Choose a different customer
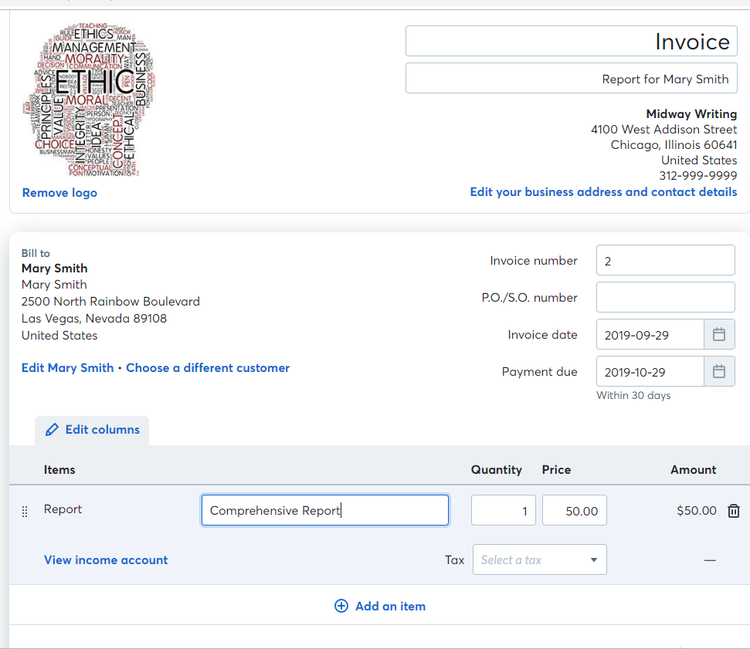This screenshot has height=649, width=750. pyautogui.click(x=208, y=368)
